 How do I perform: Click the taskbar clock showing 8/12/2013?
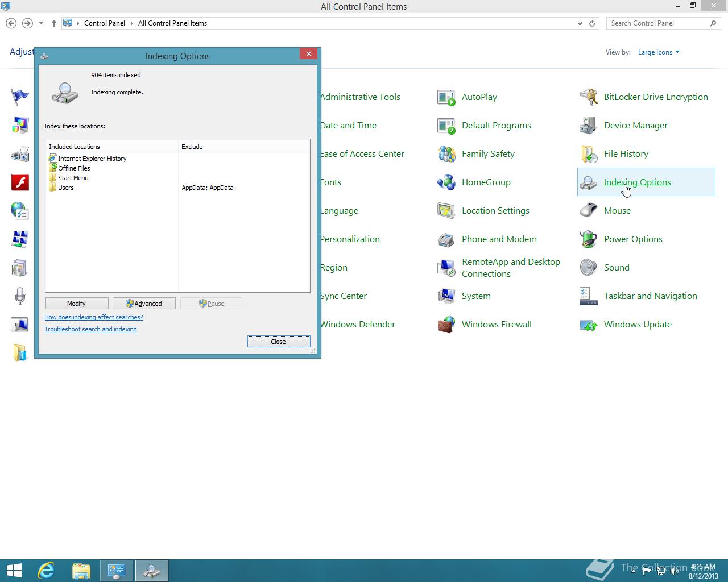coord(704,571)
